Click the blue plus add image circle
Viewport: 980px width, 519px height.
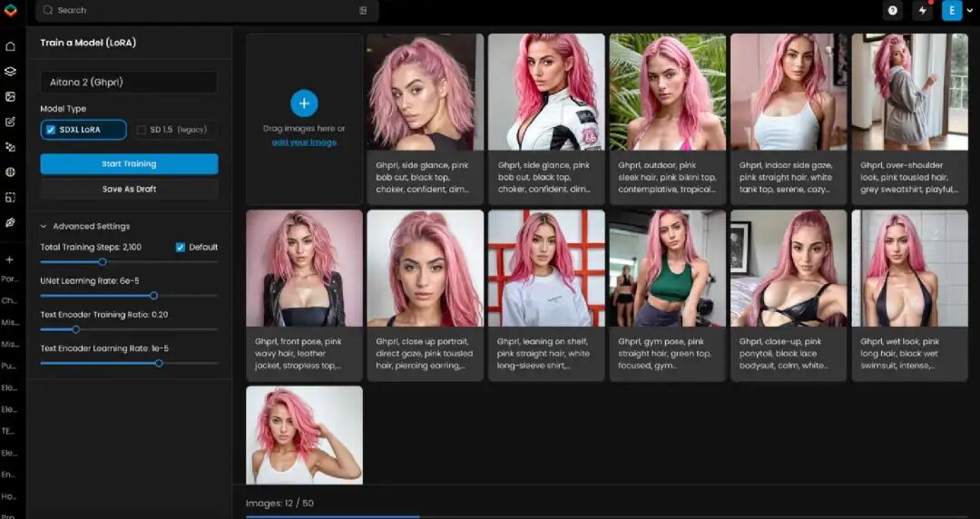coord(304,103)
